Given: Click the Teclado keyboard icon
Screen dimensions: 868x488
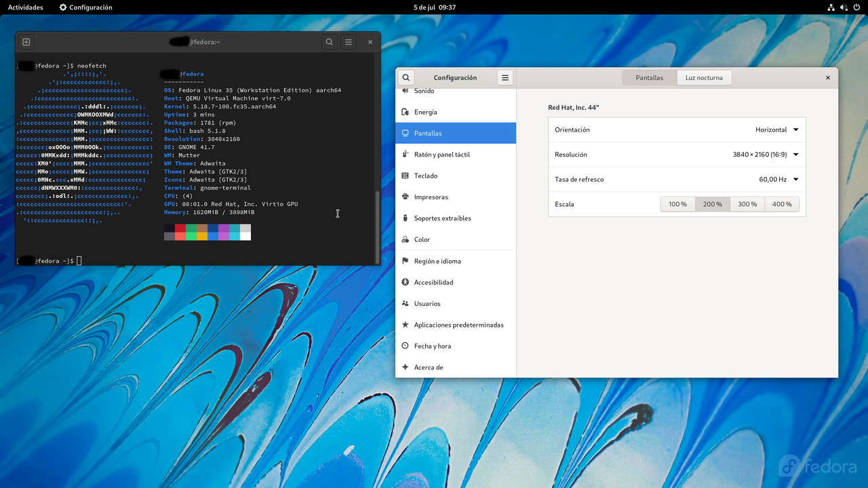Looking at the screenshot, I should click(406, 176).
